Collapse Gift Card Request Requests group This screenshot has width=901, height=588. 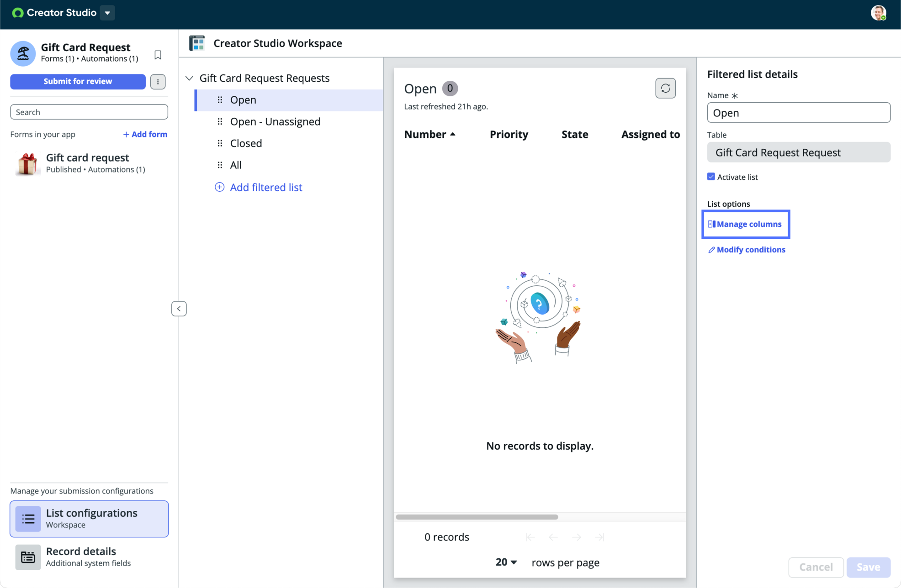[189, 78]
